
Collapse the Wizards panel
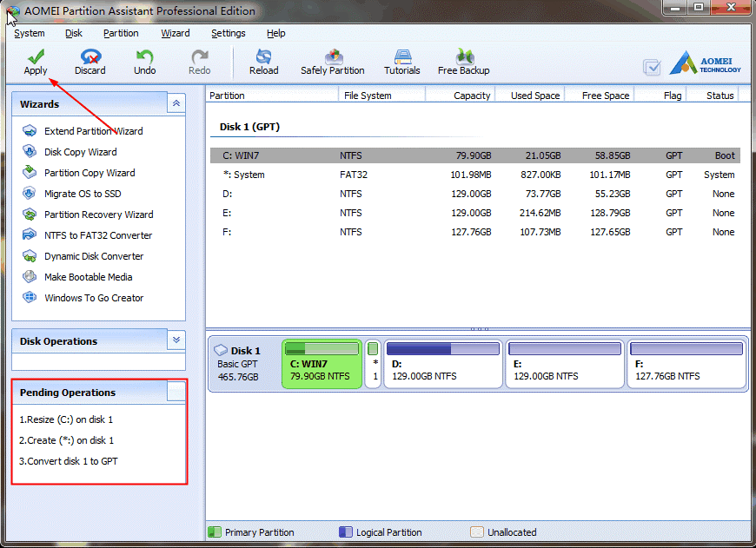pos(176,103)
